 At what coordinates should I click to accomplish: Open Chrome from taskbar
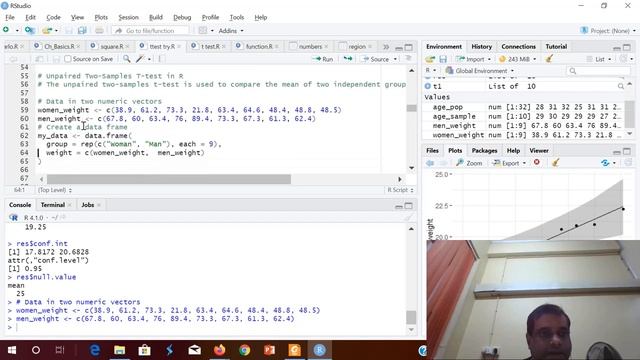tap(244, 350)
